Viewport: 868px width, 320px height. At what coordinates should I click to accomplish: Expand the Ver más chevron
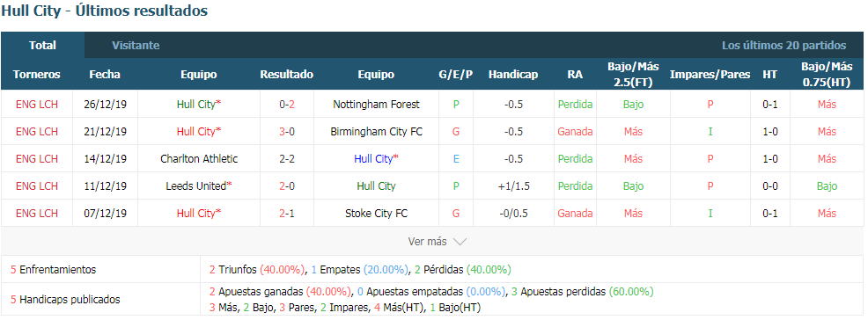click(x=460, y=242)
